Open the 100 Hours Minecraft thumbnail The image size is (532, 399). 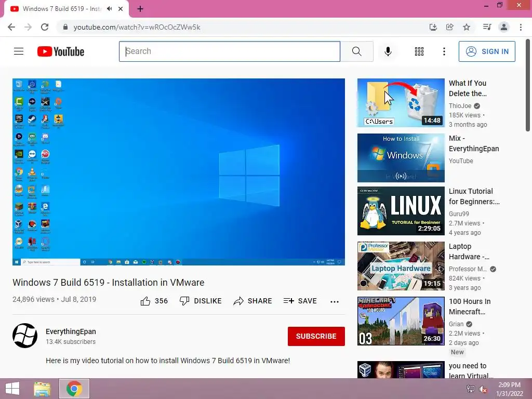click(x=401, y=321)
